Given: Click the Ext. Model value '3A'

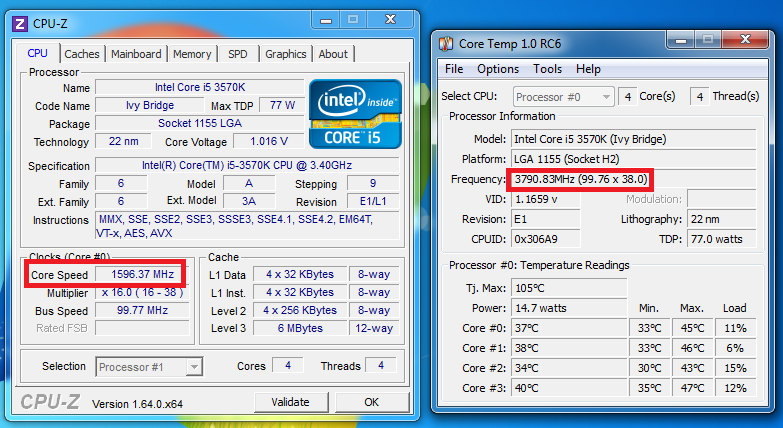Looking at the screenshot, I should click(x=249, y=201).
